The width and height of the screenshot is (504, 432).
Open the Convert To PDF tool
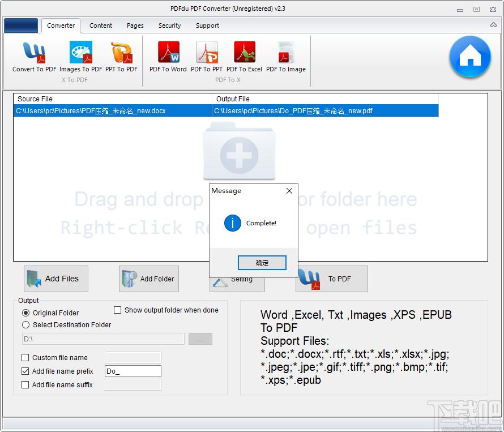pyautogui.click(x=34, y=57)
